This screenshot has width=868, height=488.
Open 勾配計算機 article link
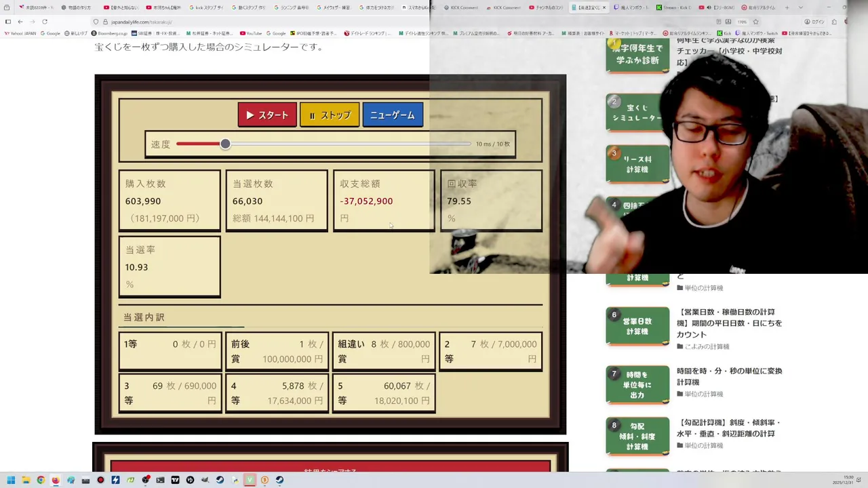(x=729, y=428)
